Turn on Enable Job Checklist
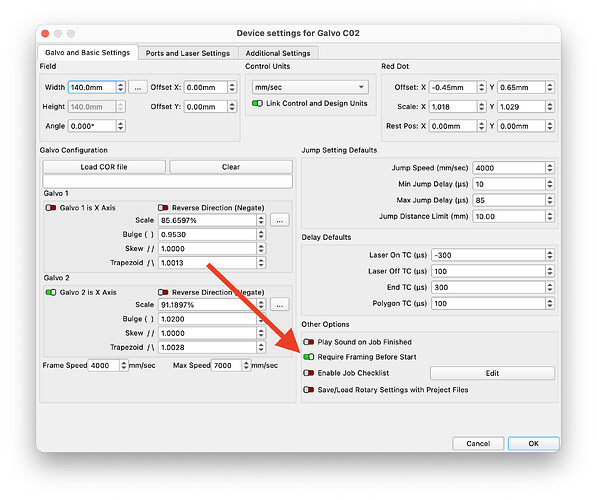This screenshot has width=597, height=500. coord(309,373)
